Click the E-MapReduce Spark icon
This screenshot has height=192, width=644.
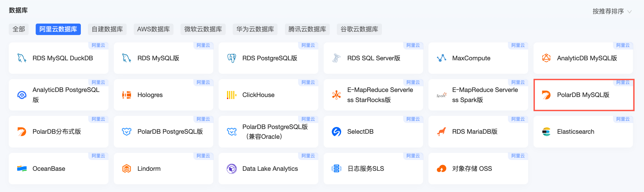(442, 95)
